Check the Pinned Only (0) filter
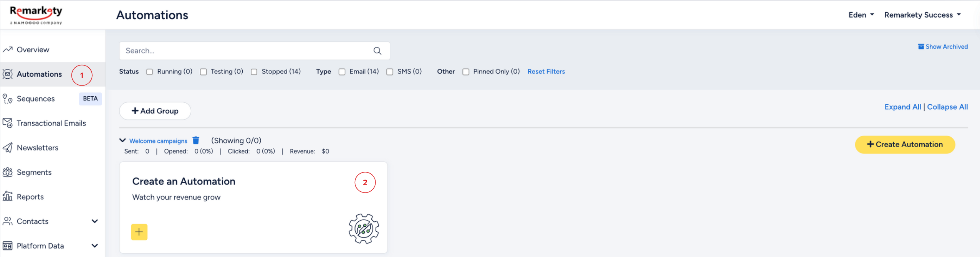The width and height of the screenshot is (980, 257). [466, 72]
